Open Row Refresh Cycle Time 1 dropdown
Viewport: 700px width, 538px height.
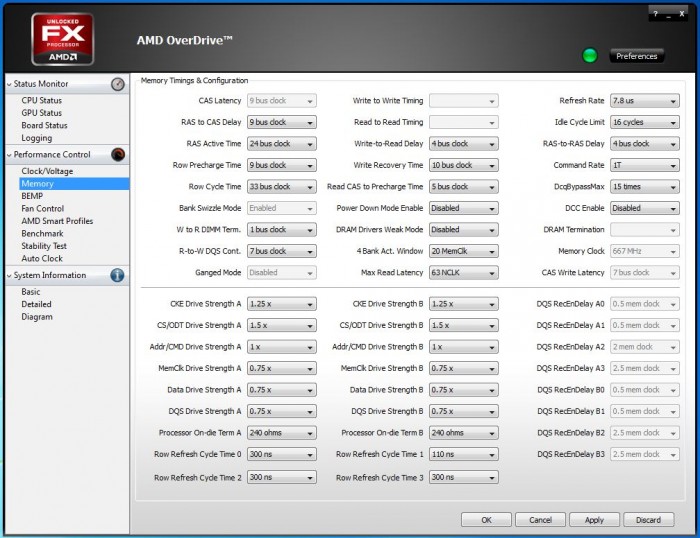tap(463, 454)
